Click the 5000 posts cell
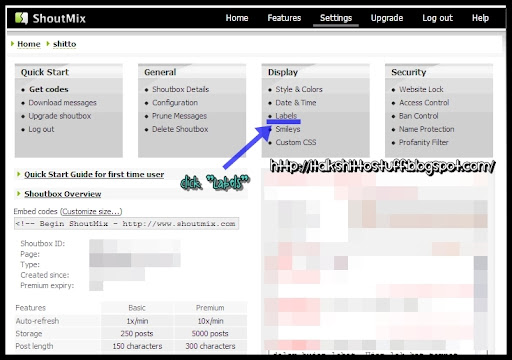The image size is (512, 360). pyautogui.click(x=210, y=334)
